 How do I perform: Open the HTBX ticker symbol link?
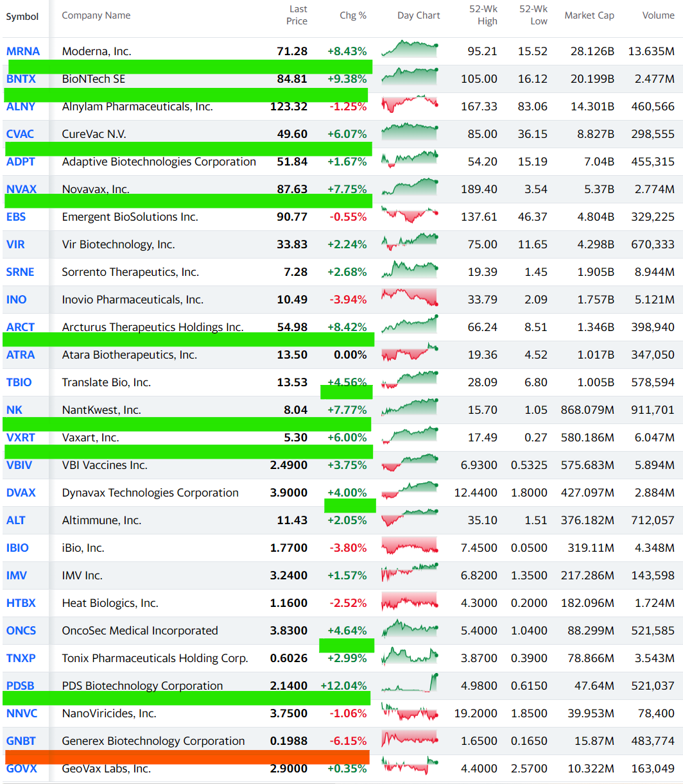click(21, 603)
